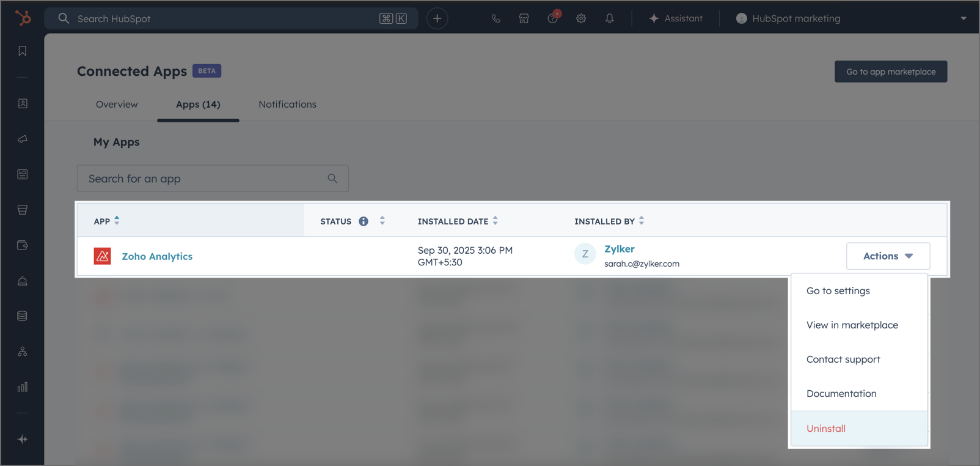The height and width of the screenshot is (466, 980).
Task: Open the Zylker user link
Action: [x=620, y=249]
